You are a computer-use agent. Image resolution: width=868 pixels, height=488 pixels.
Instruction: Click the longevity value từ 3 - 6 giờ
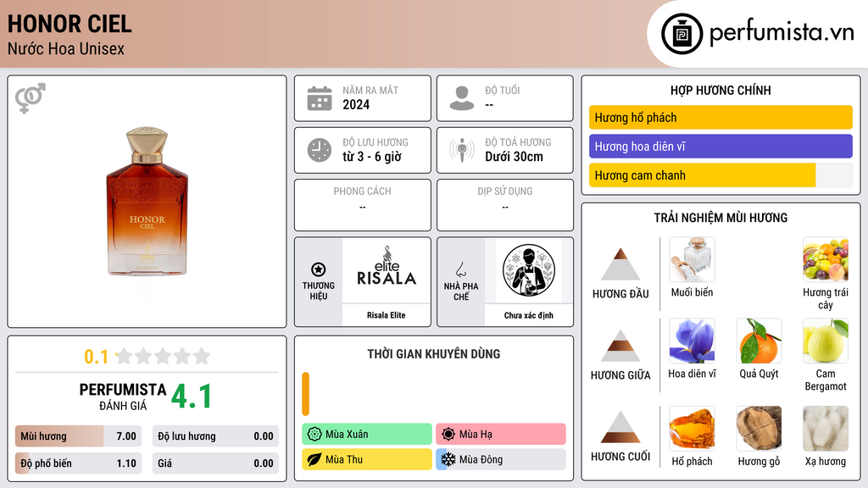pyautogui.click(x=372, y=157)
